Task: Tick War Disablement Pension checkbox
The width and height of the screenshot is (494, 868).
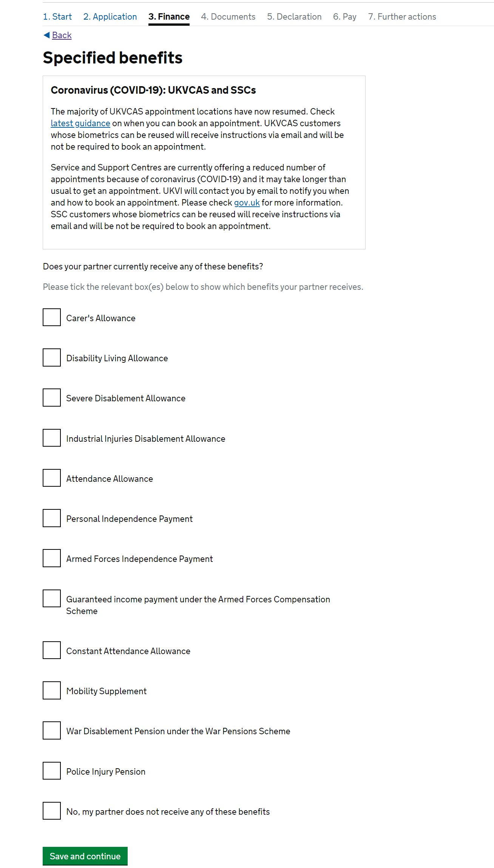Action: 52,730
